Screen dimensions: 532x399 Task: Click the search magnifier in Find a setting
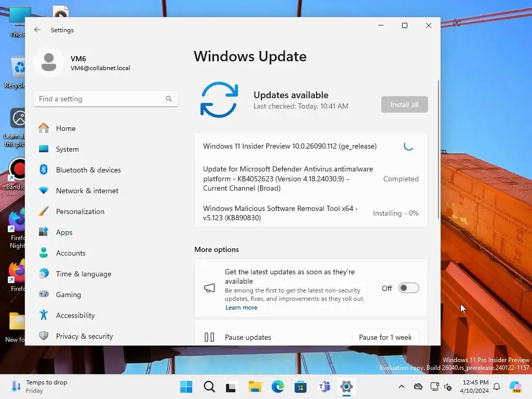tap(169, 99)
